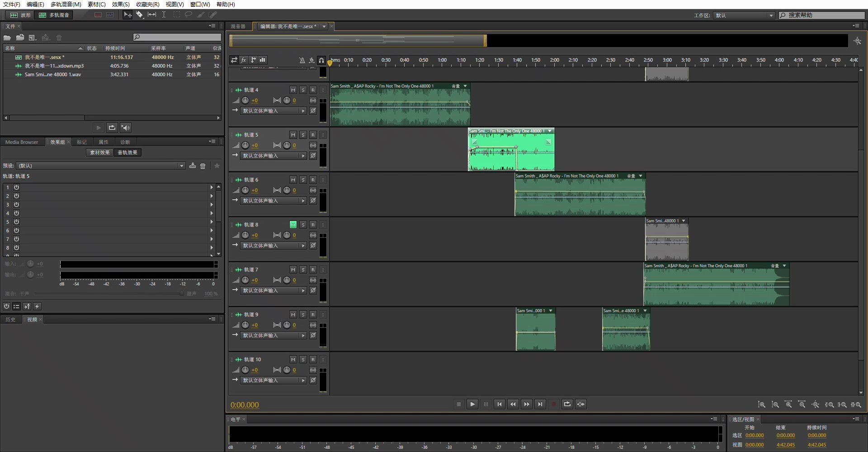
Task: Switch to the 历史 tab
Action: [x=10, y=320]
